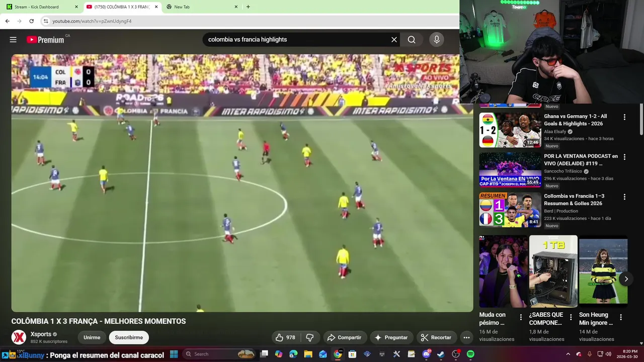
Task: Close the COLÔMBIA YouTube tab
Action: point(156,7)
